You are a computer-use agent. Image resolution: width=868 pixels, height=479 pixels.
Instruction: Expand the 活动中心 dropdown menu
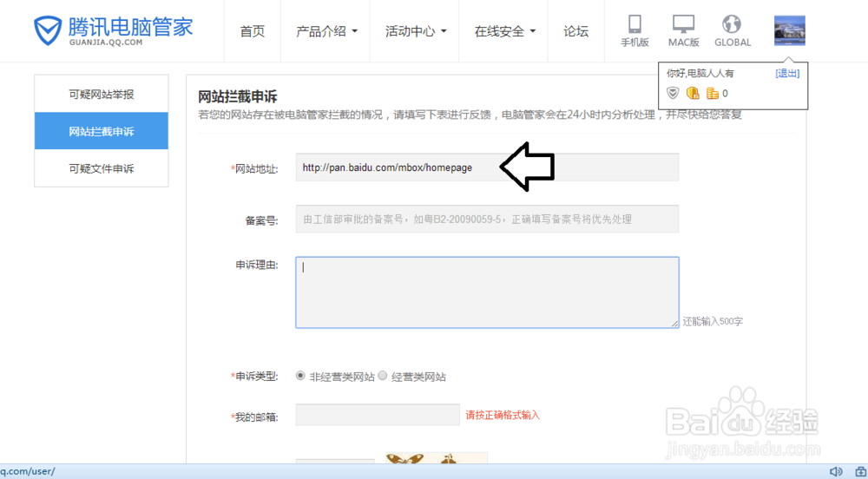[x=416, y=31]
